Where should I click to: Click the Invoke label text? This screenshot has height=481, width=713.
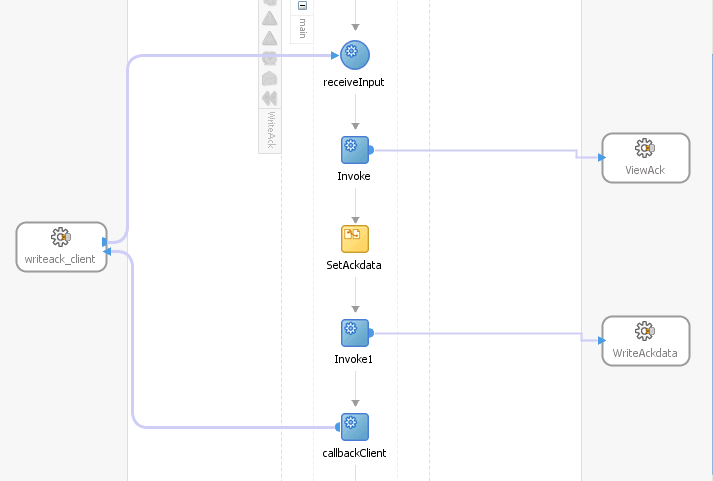pyautogui.click(x=354, y=176)
